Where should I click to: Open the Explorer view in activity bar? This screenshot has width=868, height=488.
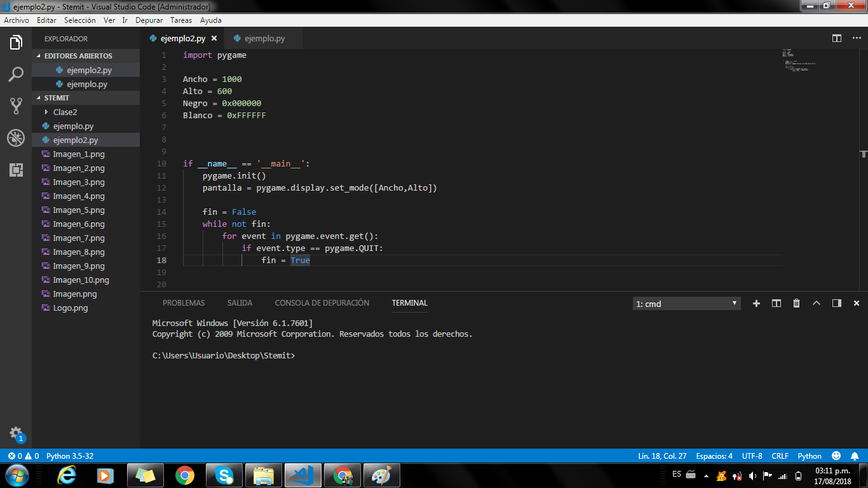[16, 43]
